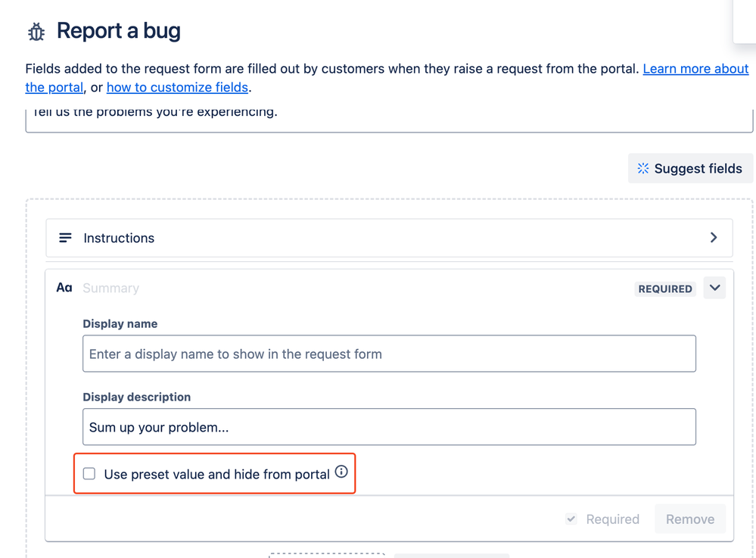This screenshot has width=756, height=558.
Task: Click the Remove button
Action: point(690,519)
